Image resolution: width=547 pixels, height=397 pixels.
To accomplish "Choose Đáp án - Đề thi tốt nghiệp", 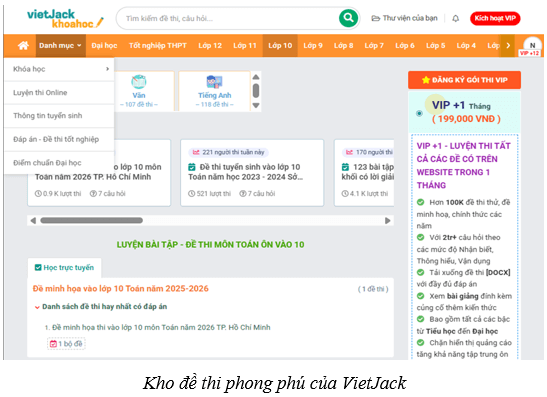I will pyautogui.click(x=59, y=140).
